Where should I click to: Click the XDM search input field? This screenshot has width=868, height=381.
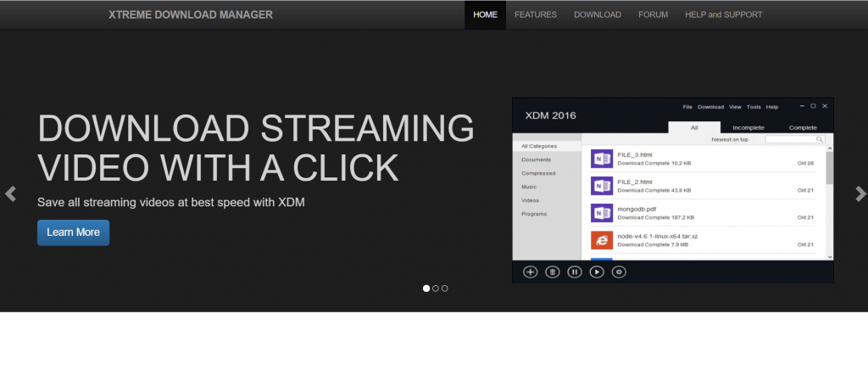click(795, 139)
